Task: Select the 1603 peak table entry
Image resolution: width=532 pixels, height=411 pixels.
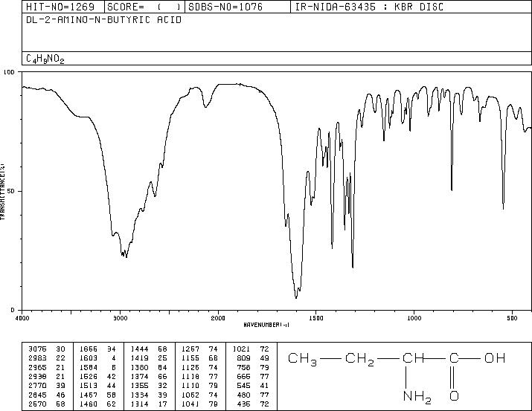Action: [x=97, y=358]
